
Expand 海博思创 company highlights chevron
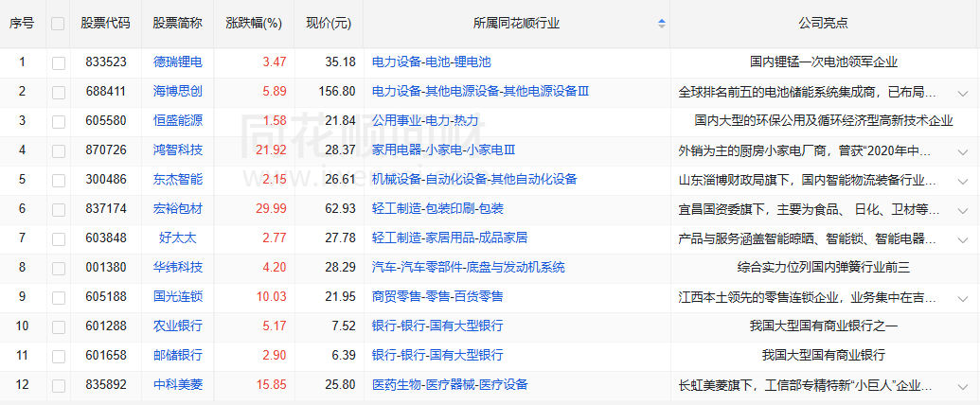click(963, 93)
